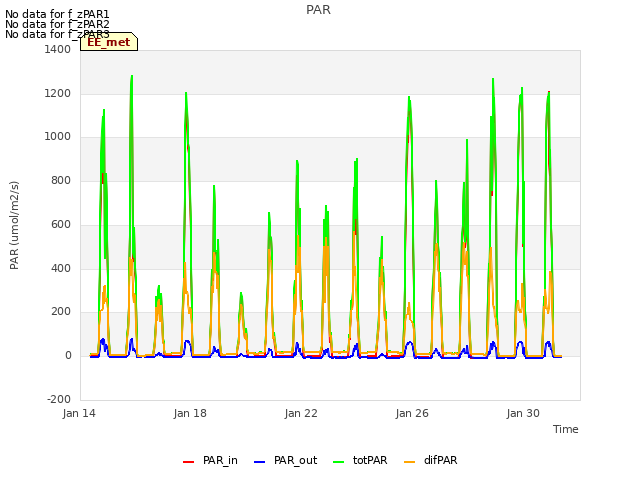
Task: Toggle the PAR_out legend entry
Action: 285,460
